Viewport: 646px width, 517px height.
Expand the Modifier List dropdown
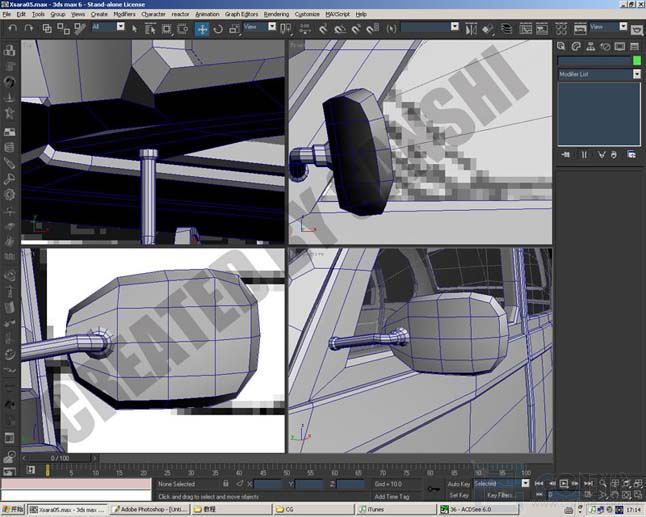pyautogui.click(x=637, y=74)
